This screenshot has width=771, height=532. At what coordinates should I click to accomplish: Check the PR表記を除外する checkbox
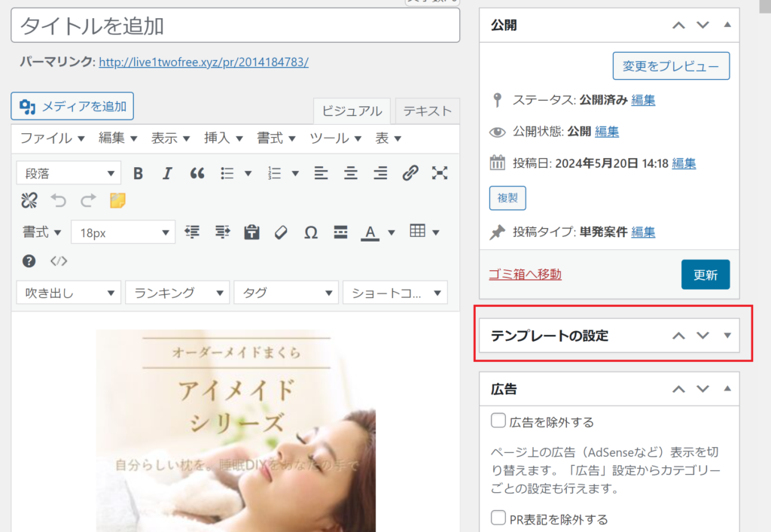(498, 518)
